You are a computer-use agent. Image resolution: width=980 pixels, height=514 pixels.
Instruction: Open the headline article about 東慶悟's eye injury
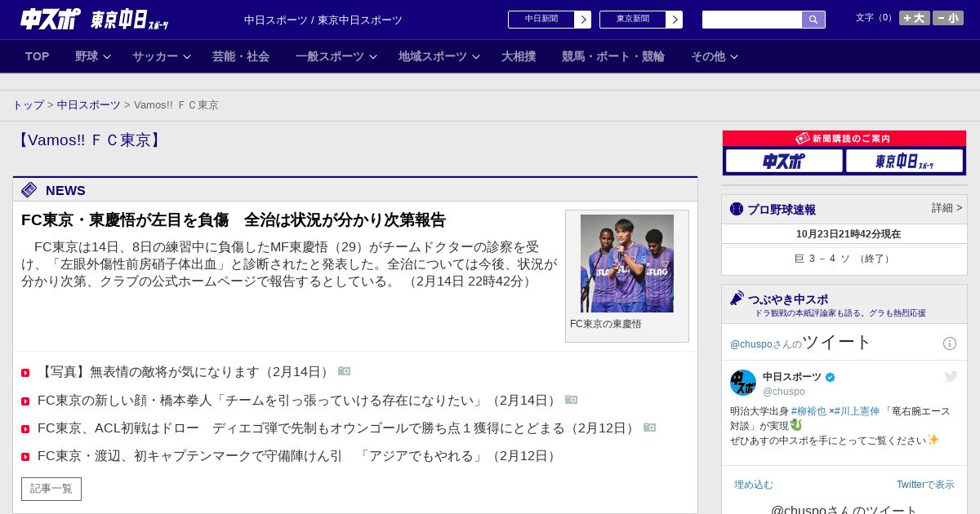[234, 220]
